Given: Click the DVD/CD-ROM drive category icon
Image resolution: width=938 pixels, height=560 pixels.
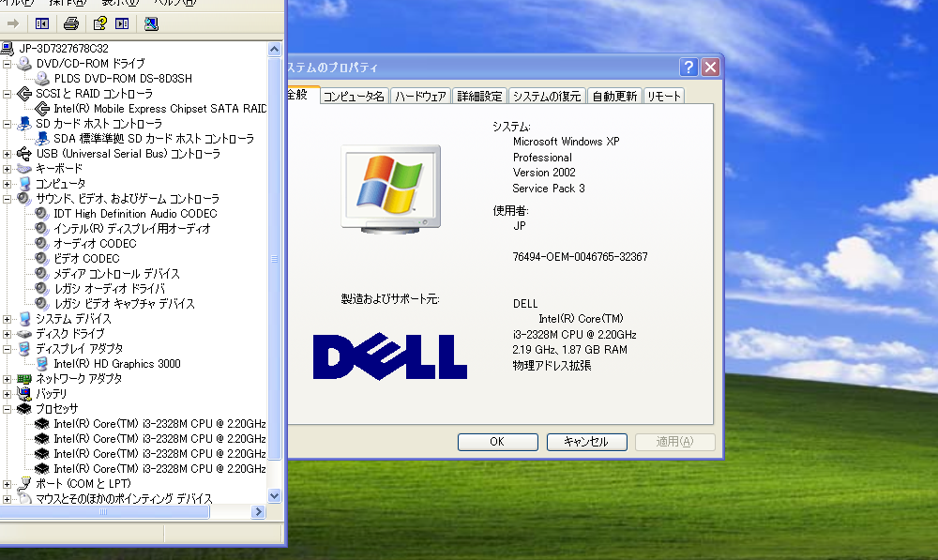Looking at the screenshot, I should [24, 63].
